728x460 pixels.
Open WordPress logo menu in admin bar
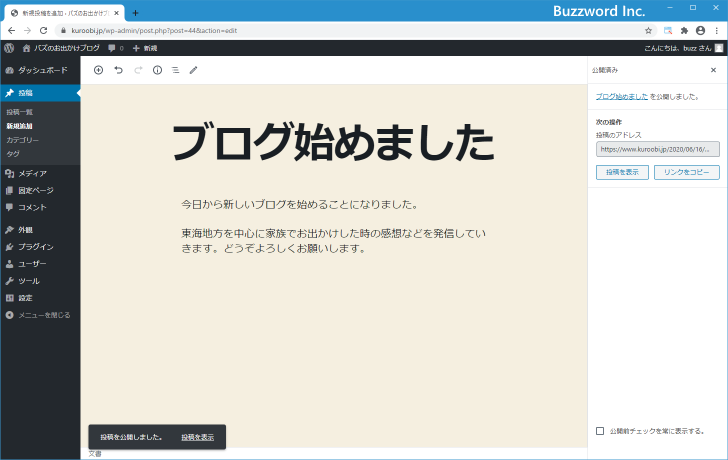[9, 48]
